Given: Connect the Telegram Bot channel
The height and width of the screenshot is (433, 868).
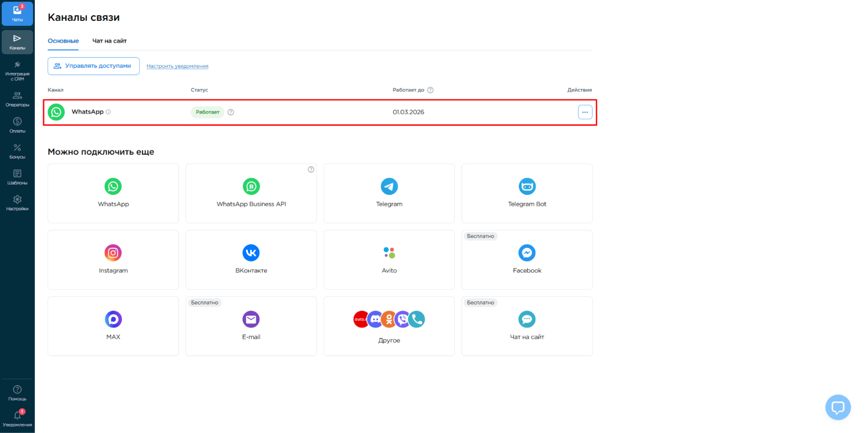Looking at the screenshot, I should (x=527, y=193).
